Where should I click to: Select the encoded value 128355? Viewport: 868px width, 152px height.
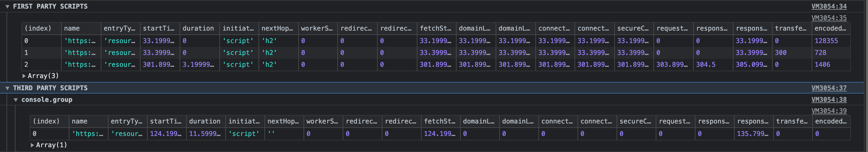click(826, 41)
